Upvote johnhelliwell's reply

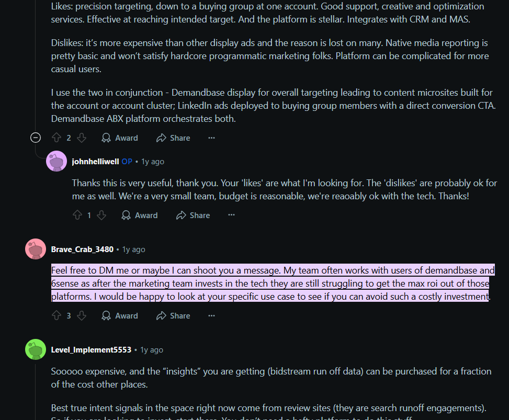tap(77, 215)
